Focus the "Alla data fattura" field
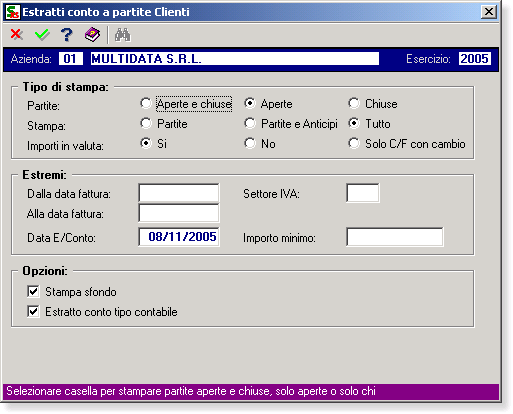Viewport: 513px width, 414px height. pyautogui.click(x=179, y=213)
